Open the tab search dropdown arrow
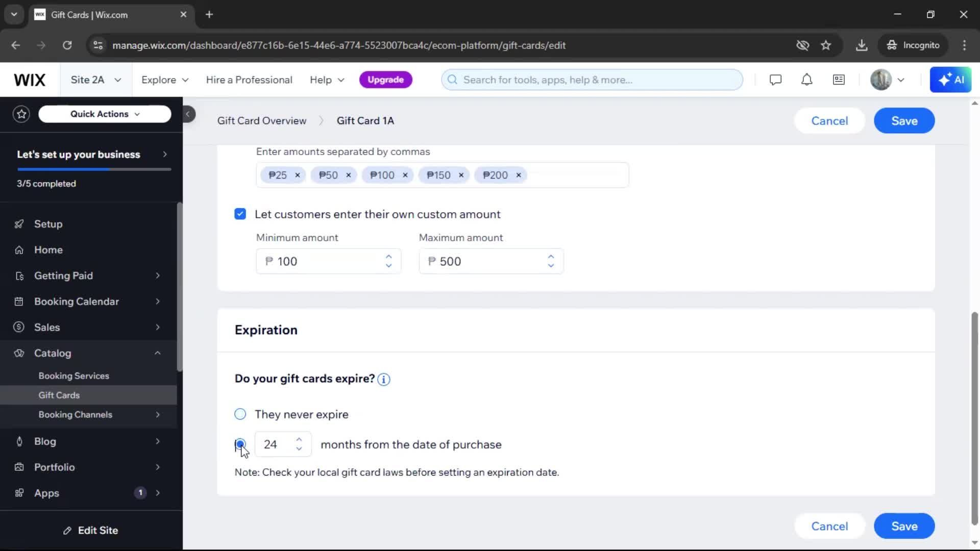 (14, 14)
